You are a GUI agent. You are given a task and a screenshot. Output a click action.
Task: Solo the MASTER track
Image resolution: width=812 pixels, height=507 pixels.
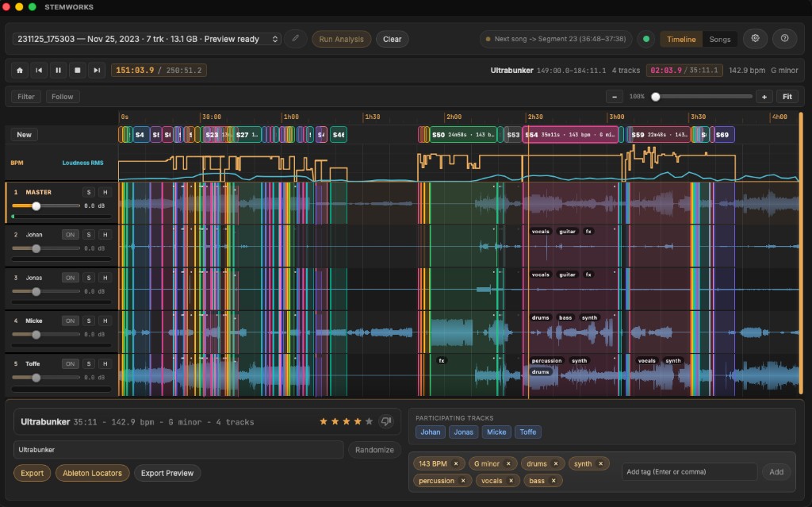tap(89, 192)
